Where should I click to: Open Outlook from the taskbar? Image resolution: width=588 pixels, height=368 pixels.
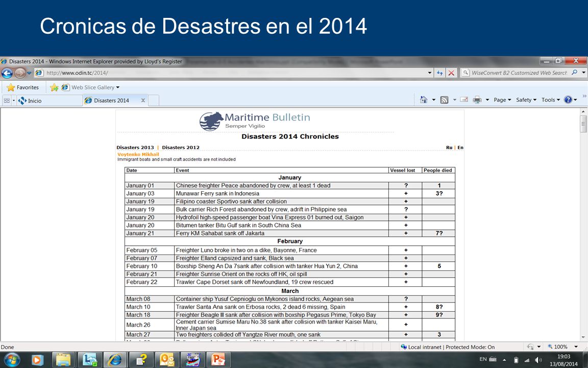[167, 360]
